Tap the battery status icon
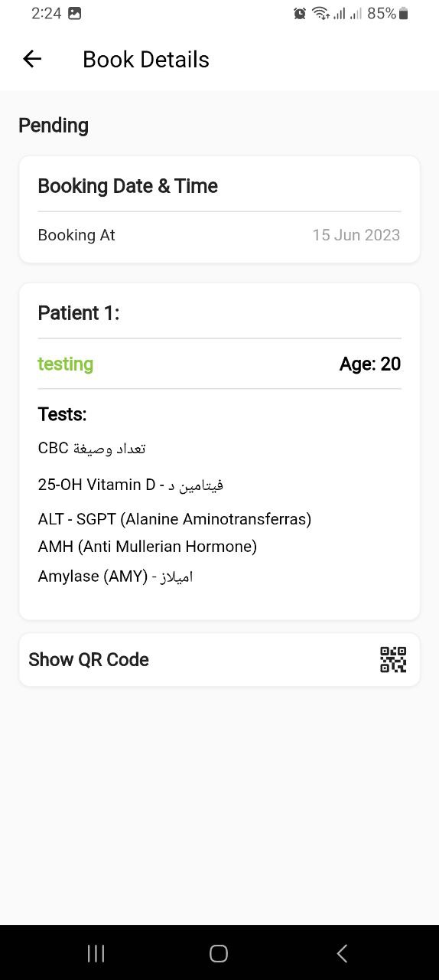439x980 pixels. [x=404, y=13]
